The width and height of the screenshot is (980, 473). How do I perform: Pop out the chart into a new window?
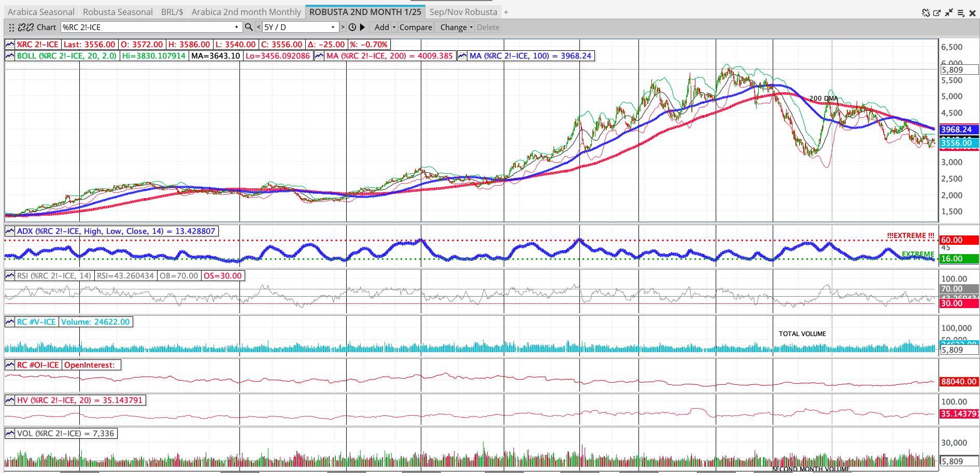click(937, 12)
